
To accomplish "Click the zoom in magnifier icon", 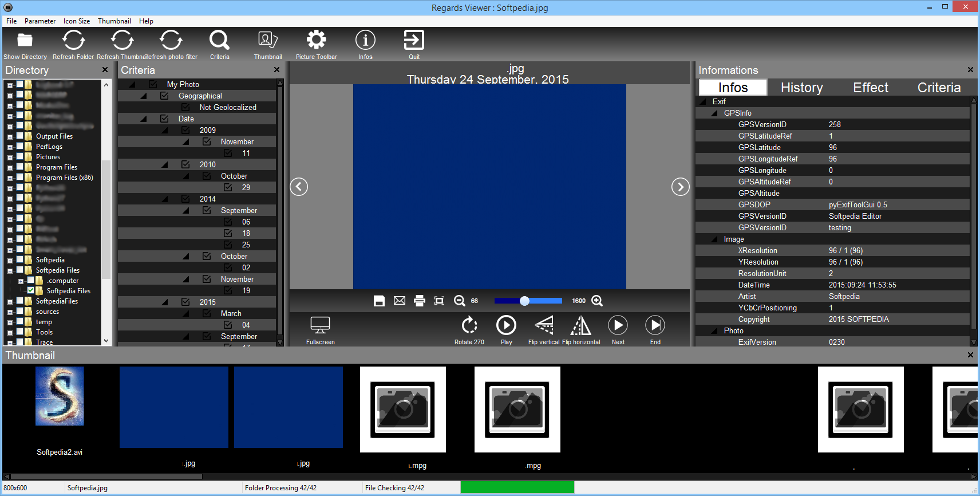I will pos(597,301).
